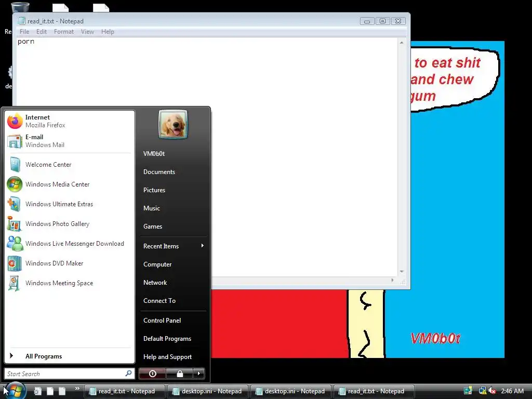Click the Notepad icon in the title bar
Image resolution: width=532 pixels, height=399 pixels.
[22, 21]
